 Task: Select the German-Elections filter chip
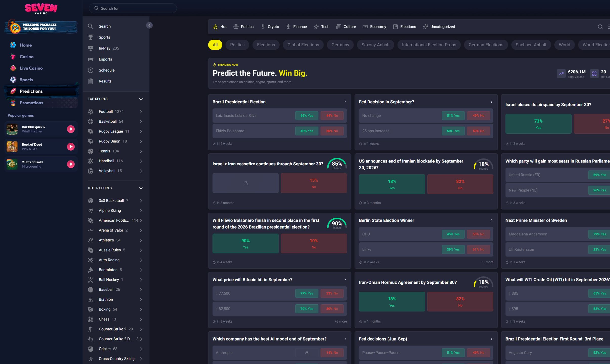[x=486, y=45]
